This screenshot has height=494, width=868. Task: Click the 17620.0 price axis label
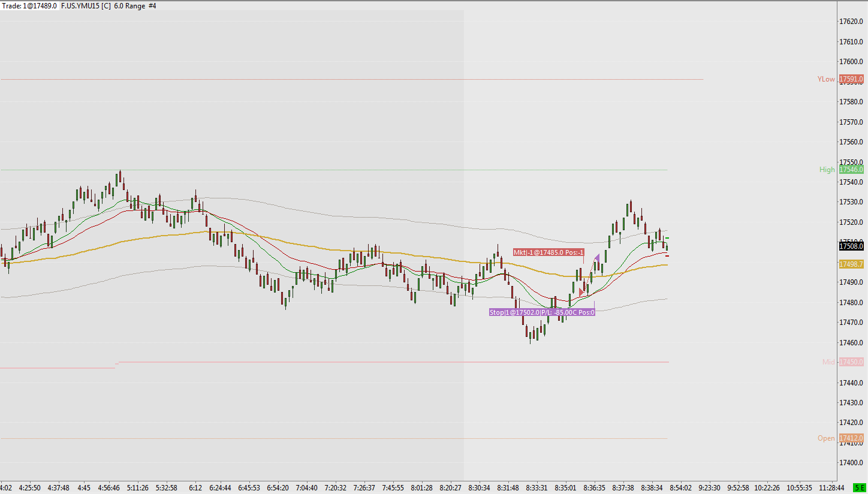[x=851, y=21]
